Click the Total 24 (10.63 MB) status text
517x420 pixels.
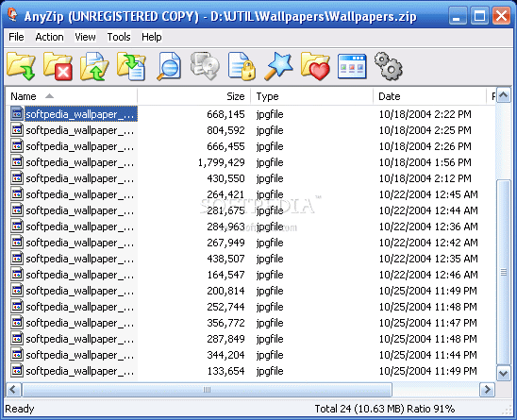(x=385, y=409)
